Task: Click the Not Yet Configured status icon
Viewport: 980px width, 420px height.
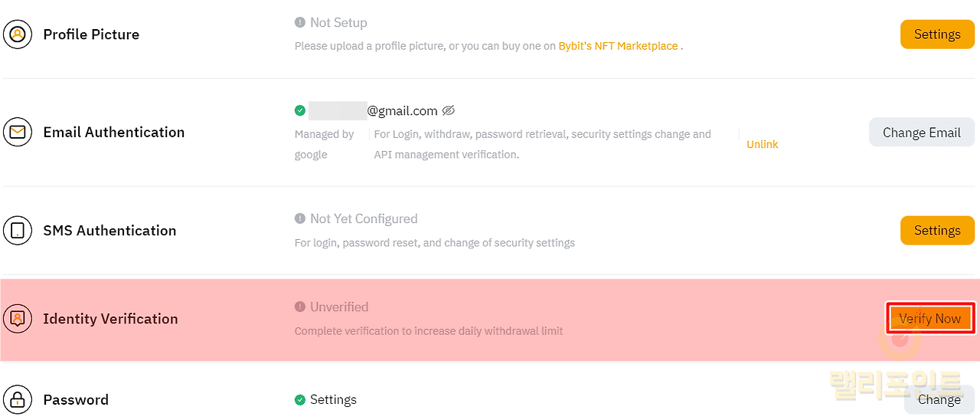Action: click(300, 218)
